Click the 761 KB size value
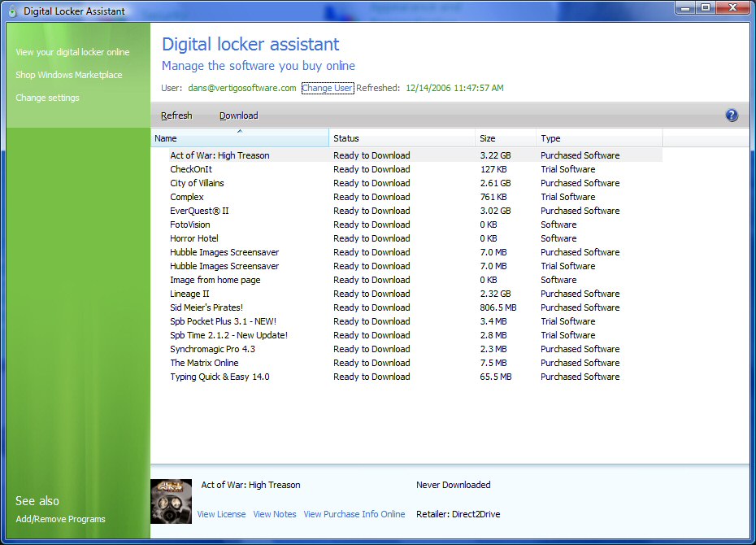 (493, 198)
